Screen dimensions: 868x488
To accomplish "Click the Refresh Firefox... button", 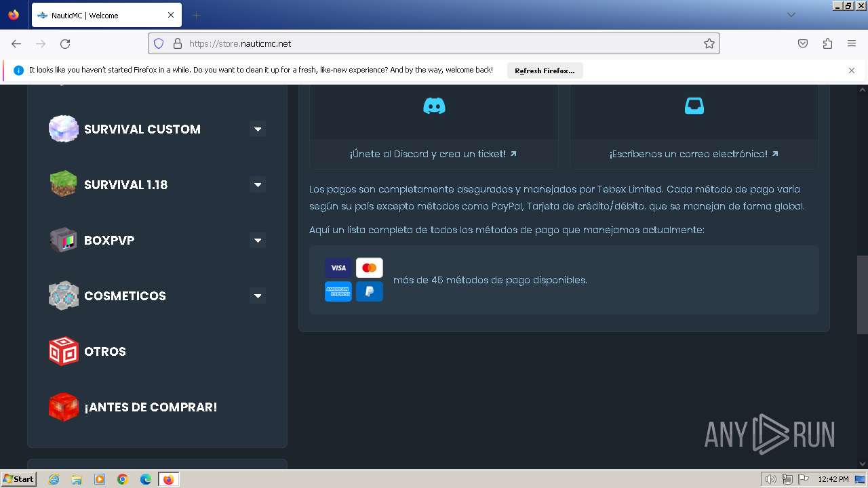I will tap(545, 70).
